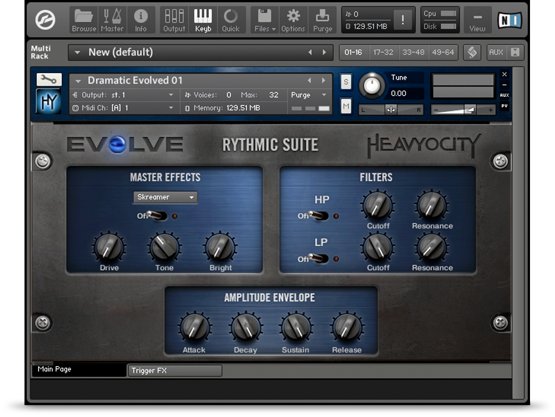The width and height of the screenshot is (555, 417).
Task: Toggle the Master Effects on/off switch
Action: point(157,216)
